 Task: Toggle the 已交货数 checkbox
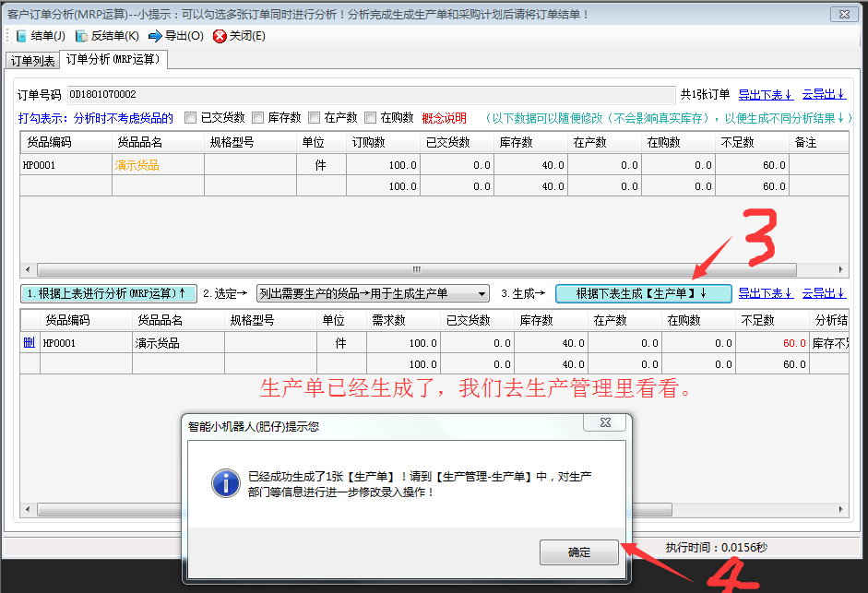click(x=191, y=117)
